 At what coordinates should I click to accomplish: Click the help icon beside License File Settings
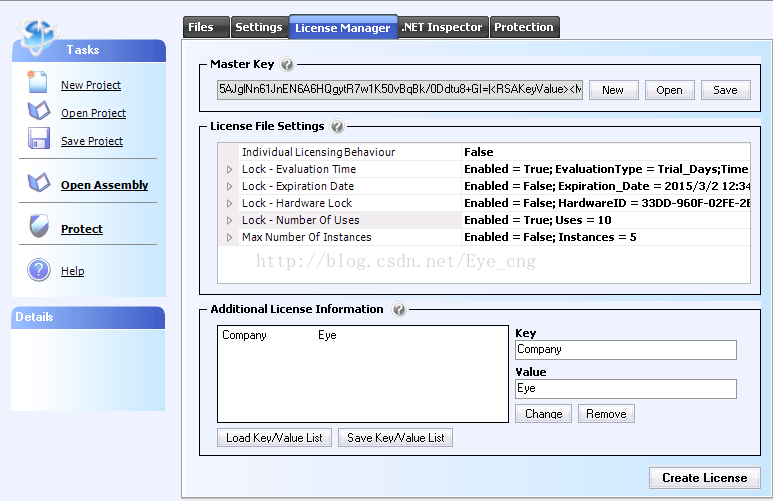337,127
